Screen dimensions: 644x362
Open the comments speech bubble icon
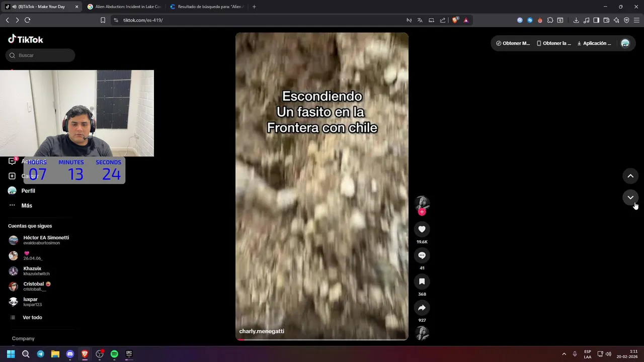coord(422,255)
